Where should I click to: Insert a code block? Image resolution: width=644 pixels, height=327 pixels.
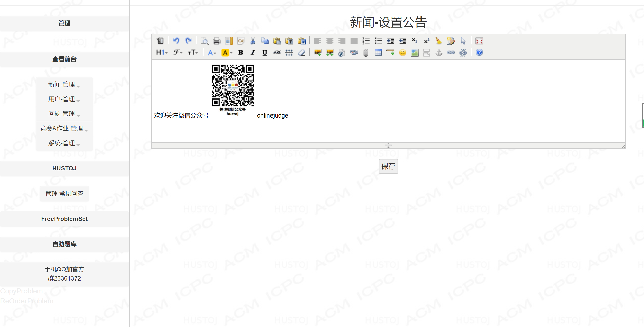(241, 41)
